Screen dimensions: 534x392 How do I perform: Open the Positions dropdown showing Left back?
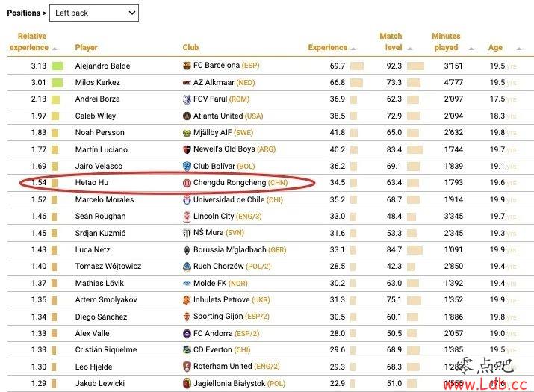[94, 13]
